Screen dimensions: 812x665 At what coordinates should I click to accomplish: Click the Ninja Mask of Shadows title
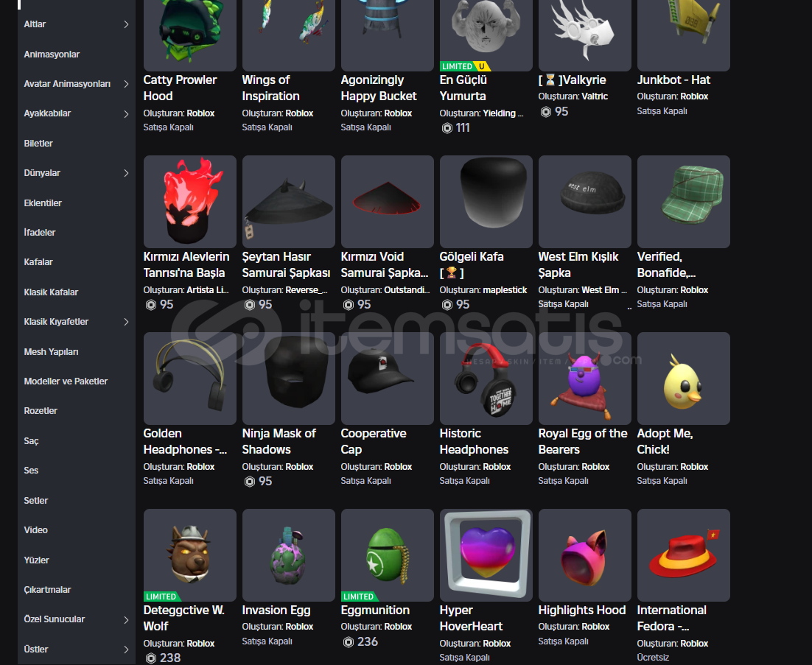point(279,441)
